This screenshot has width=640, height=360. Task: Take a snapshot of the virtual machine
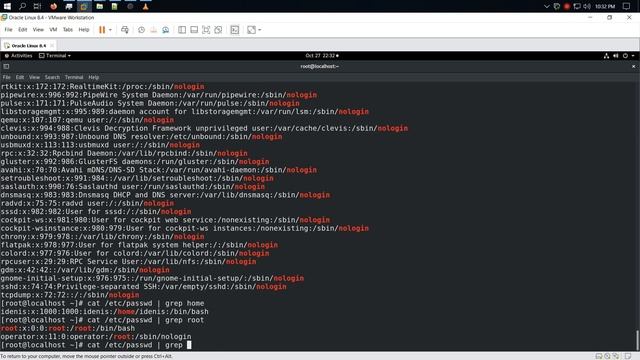(141, 30)
